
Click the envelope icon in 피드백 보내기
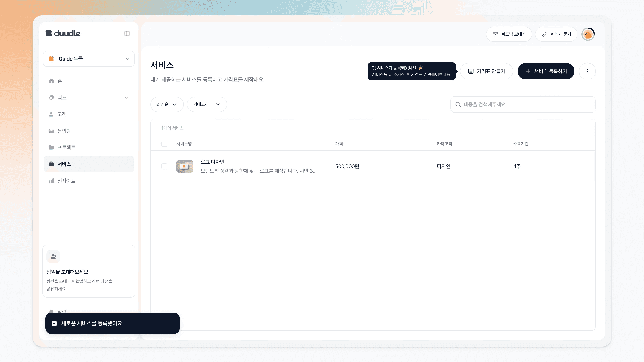(495, 34)
